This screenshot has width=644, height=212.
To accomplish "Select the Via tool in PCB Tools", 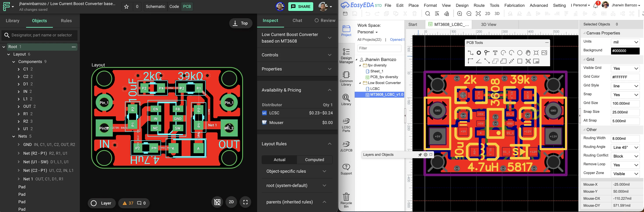I will pyautogui.click(x=479, y=53).
